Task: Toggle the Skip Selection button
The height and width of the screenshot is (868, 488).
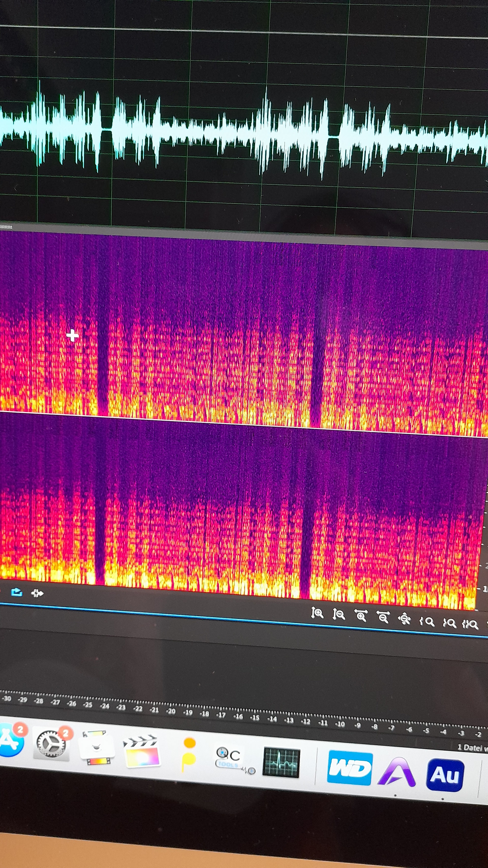Action: [x=37, y=593]
